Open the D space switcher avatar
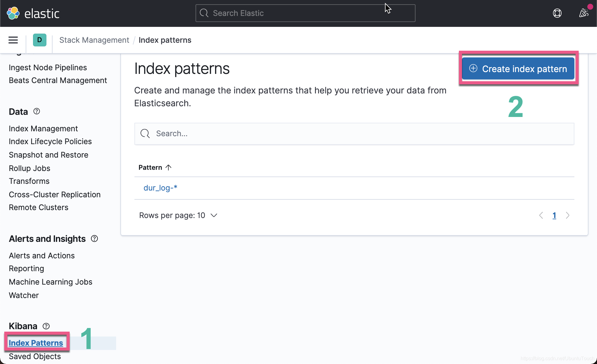Screen dimensions: 597x364 [x=39, y=40]
